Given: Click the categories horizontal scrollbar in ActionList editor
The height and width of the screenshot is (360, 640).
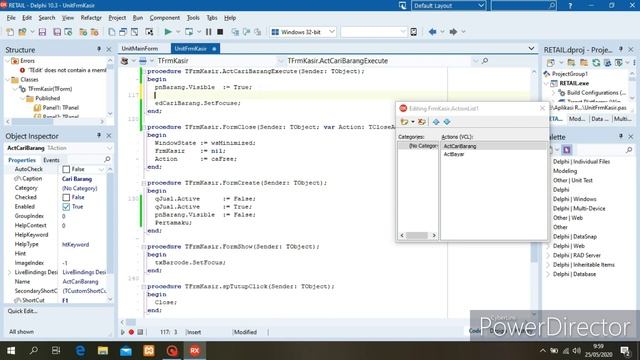Looking at the screenshot, I should [418, 236].
